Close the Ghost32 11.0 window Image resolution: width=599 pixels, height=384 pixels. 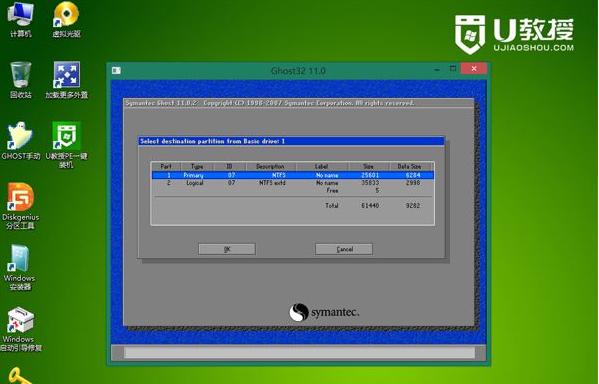474,68
